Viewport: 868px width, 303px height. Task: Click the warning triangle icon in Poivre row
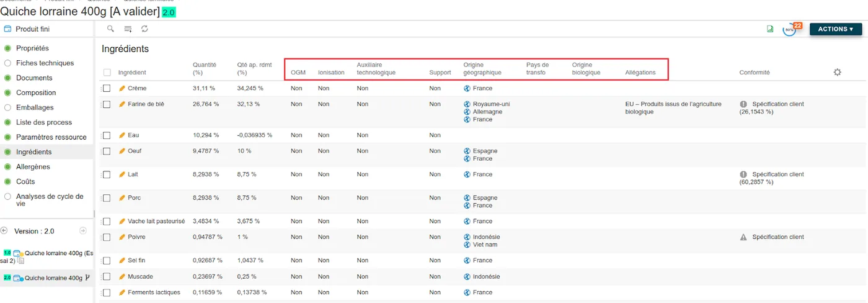coord(743,237)
